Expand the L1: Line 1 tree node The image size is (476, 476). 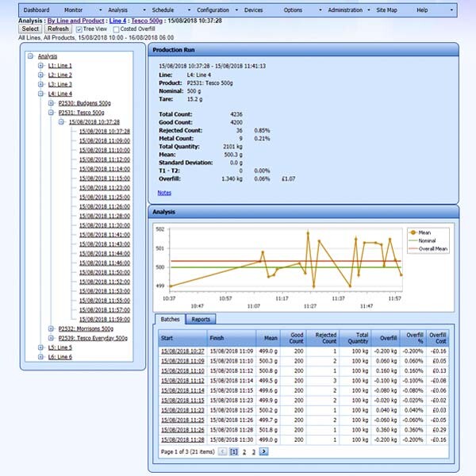40,65
